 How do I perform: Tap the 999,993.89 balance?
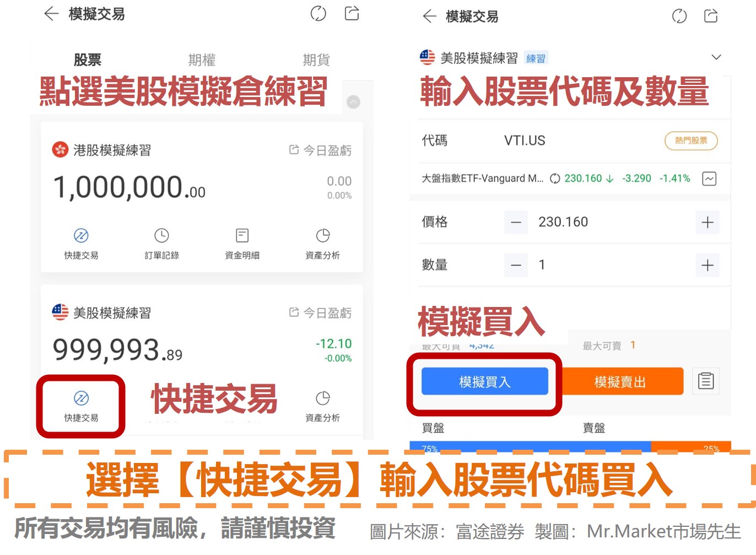click(117, 350)
